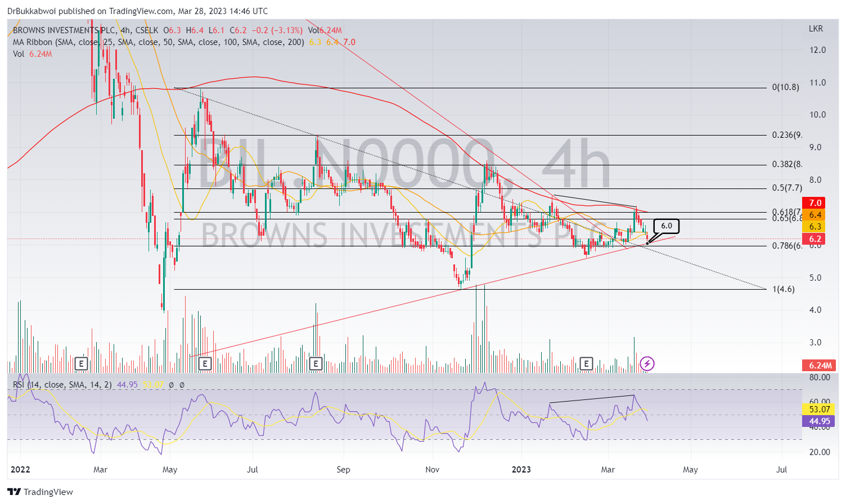Select the RSI indicator legend title

(x=62, y=385)
